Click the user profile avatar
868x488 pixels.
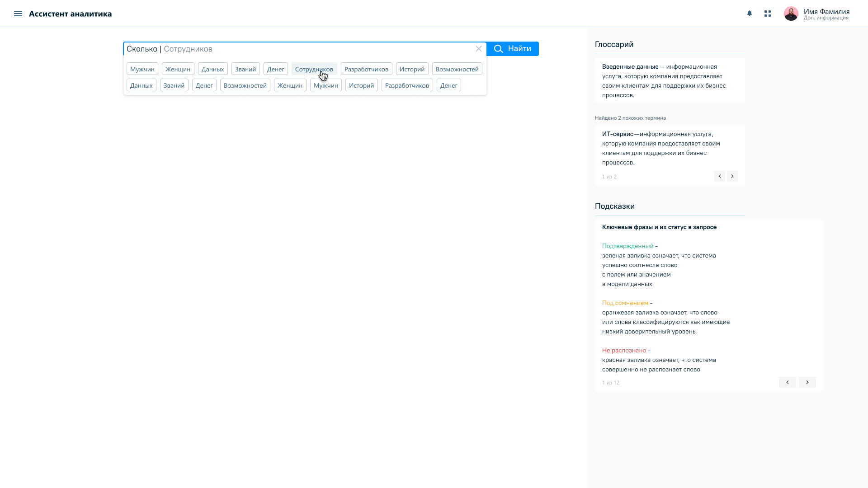pos(791,14)
